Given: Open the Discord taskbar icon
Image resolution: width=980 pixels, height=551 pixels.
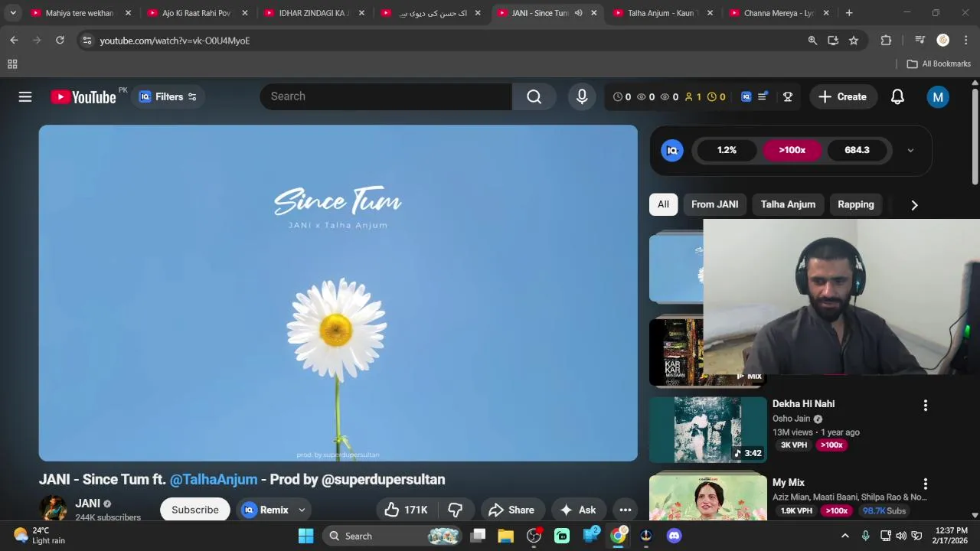Looking at the screenshot, I should (x=674, y=536).
